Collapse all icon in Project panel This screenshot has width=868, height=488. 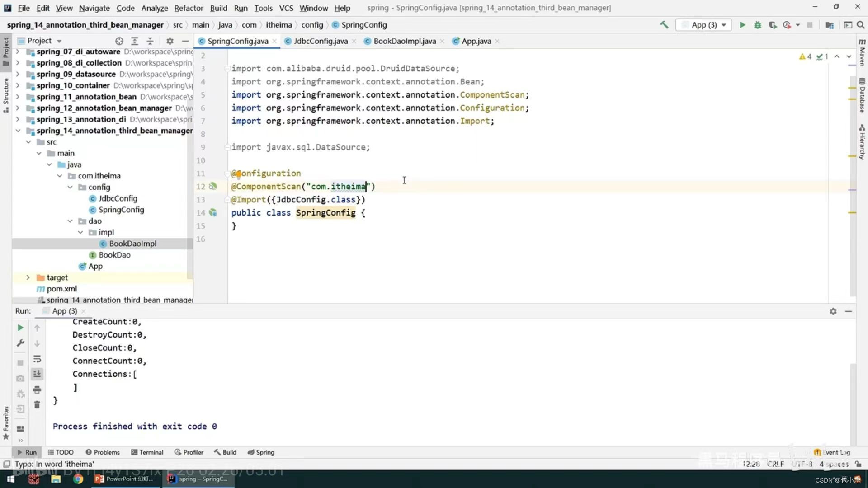click(x=150, y=41)
